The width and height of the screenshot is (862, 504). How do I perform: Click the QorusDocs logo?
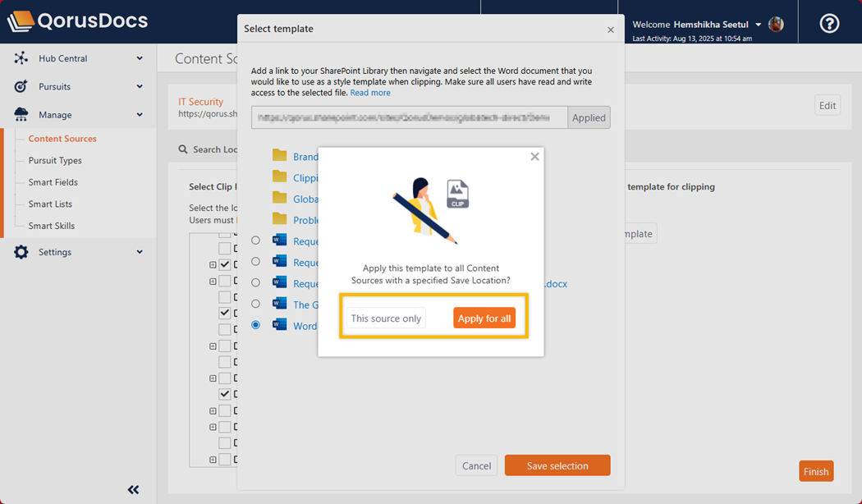(78, 21)
